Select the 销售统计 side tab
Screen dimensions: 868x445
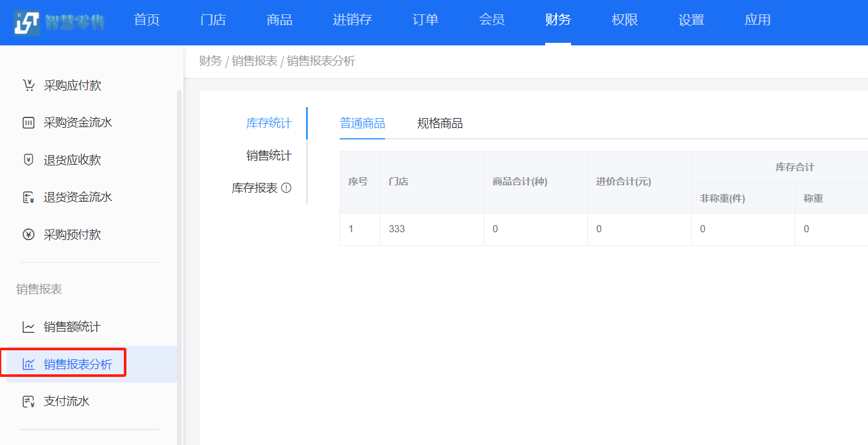pyautogui.click(x=269, y=156)
